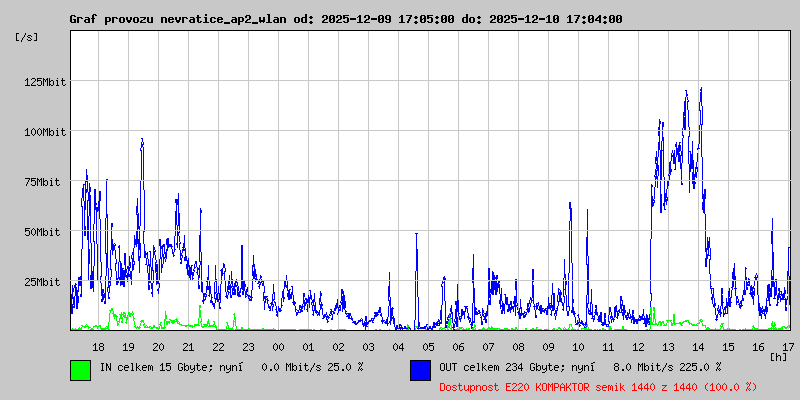
Task: Select the '100Mbit' y-axis label
Action: tap(45, 132)
